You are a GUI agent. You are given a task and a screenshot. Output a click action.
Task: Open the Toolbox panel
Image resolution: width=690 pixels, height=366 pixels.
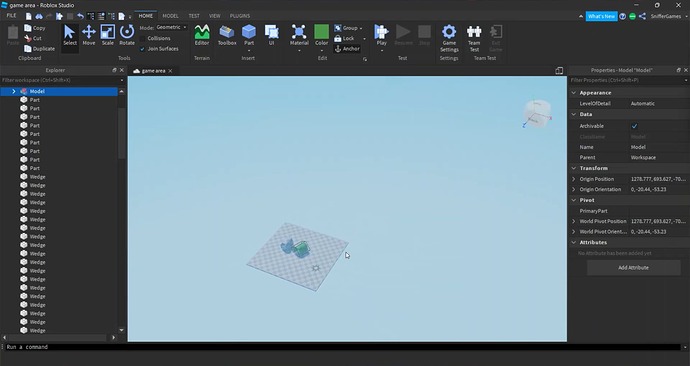[227, 35]
